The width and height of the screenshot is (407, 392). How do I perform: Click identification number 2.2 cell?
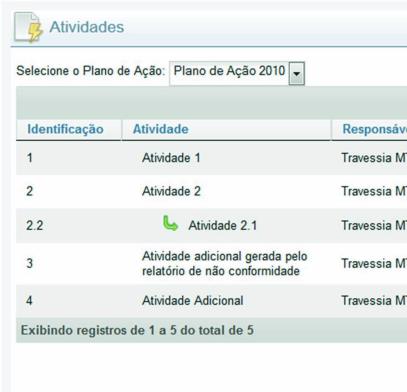(35, 226)
